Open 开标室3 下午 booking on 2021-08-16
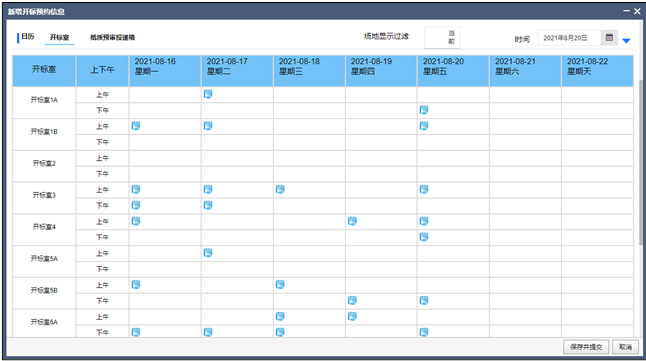646x361 pixels. coord(136,205)
